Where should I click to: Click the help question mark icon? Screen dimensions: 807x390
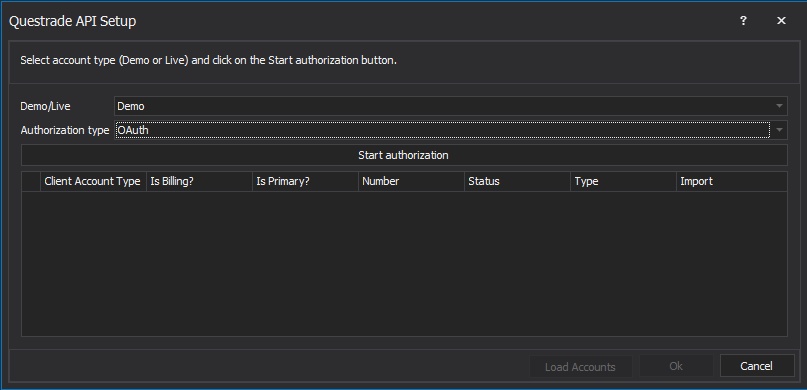(743, 21)
